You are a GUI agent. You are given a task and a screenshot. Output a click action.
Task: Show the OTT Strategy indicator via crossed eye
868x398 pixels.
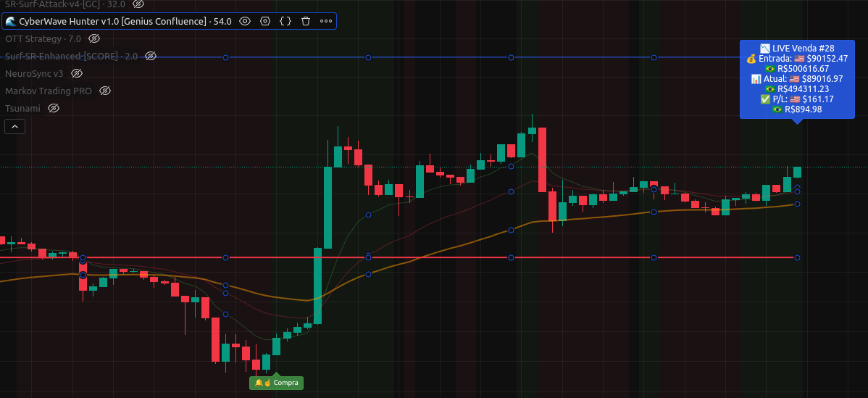[x=94, y=38]
